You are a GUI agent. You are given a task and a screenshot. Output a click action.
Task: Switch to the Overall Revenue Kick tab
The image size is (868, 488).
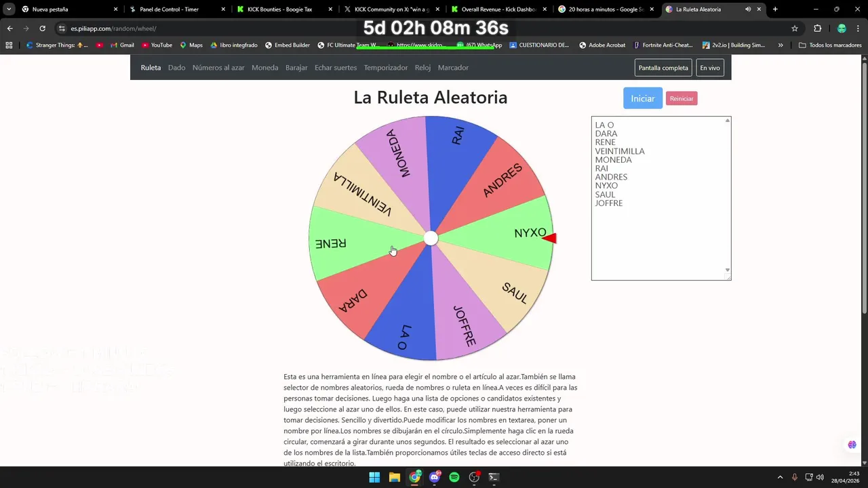coord(498,9)
